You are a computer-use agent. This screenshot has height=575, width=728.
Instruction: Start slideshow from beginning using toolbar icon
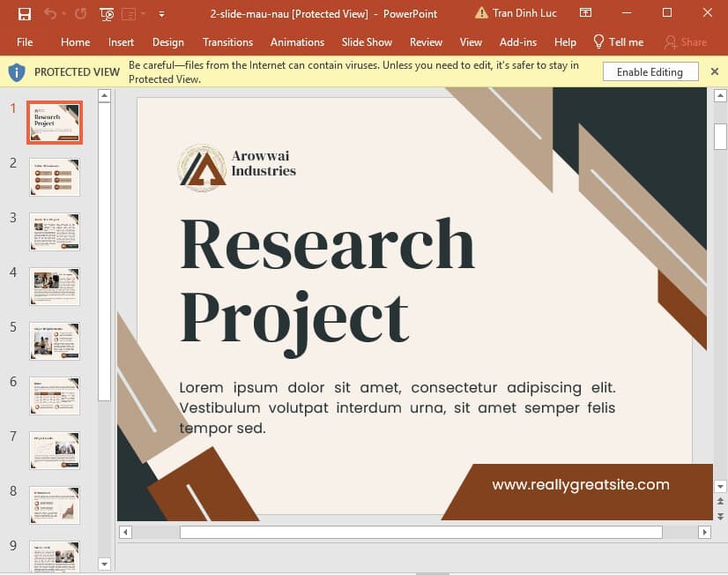click(x=107, y=13)
